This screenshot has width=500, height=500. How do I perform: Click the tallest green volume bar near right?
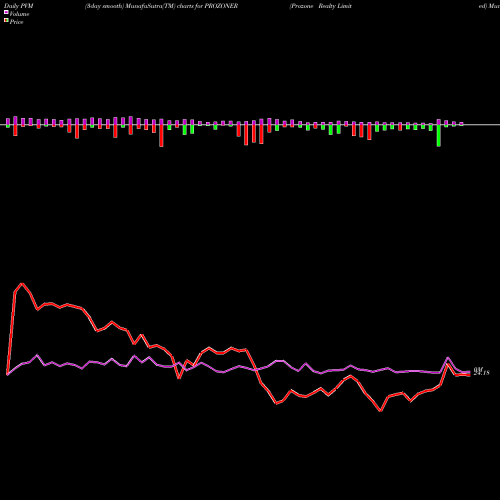click(x=439, y=135)
